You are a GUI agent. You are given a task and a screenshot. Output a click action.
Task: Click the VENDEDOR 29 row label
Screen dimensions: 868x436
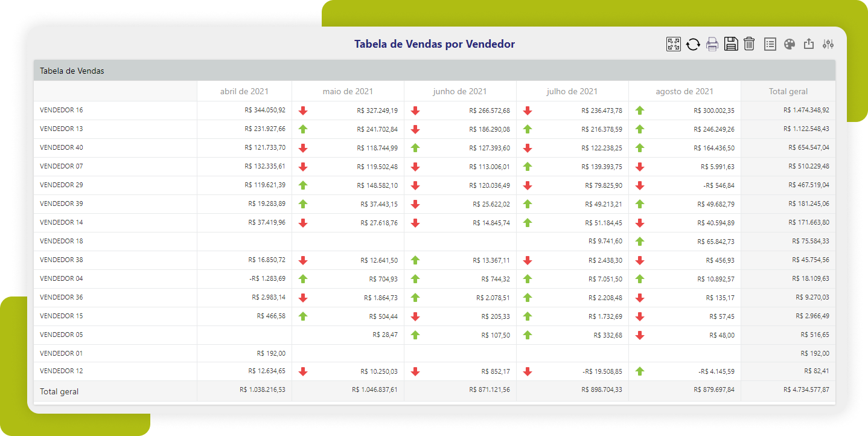(x=62, y=185)
